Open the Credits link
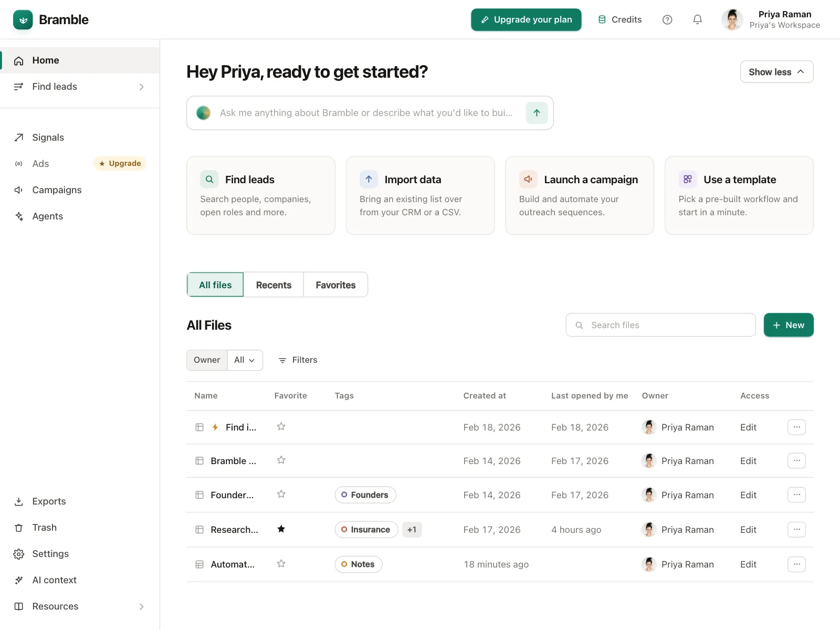The image size is (840, 630). (x=620, y=19)
